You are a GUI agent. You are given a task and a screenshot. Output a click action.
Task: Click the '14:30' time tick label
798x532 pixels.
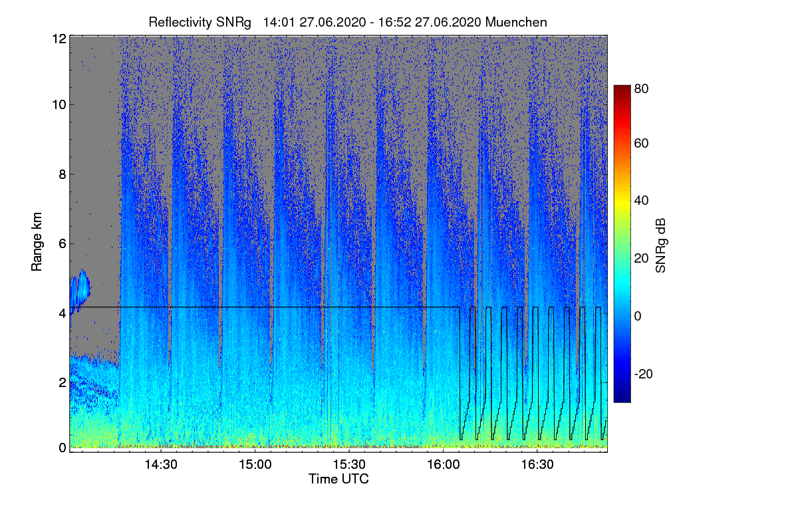coord(160,465)
